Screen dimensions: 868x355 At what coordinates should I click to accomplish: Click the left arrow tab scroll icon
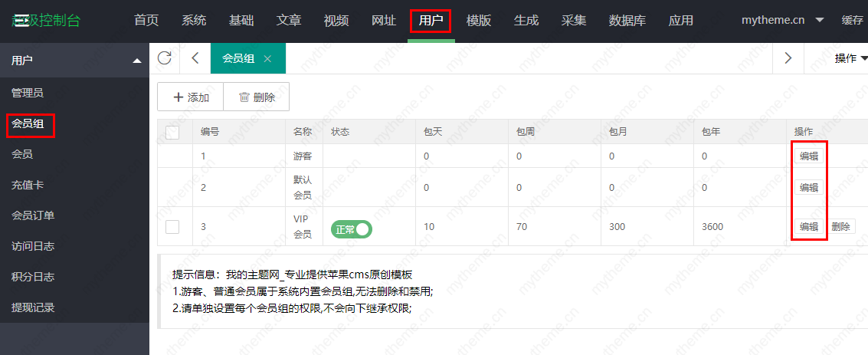pyautogui.click(x=195, y=58)
